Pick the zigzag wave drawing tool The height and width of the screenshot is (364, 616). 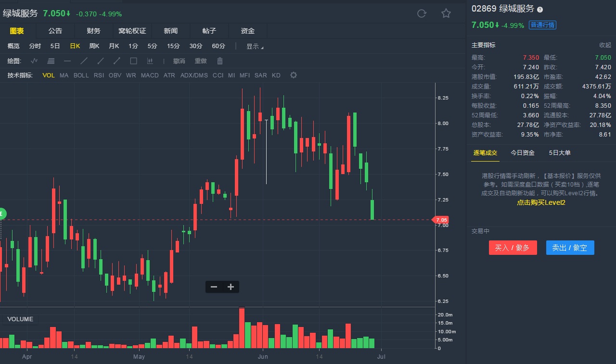click(x=34, y=61)
